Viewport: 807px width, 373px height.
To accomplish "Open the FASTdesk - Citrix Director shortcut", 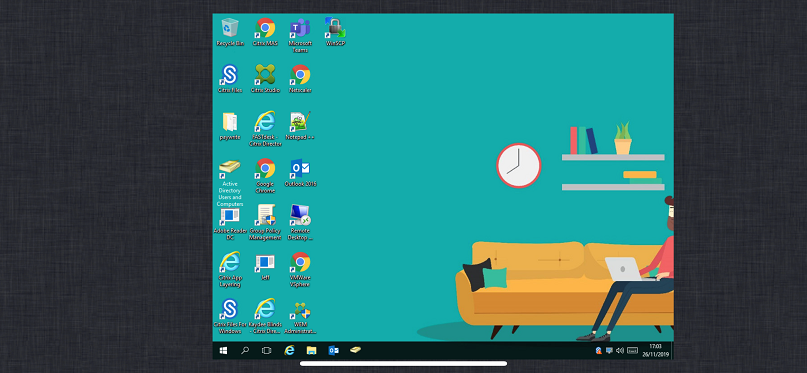I will 265,129.
